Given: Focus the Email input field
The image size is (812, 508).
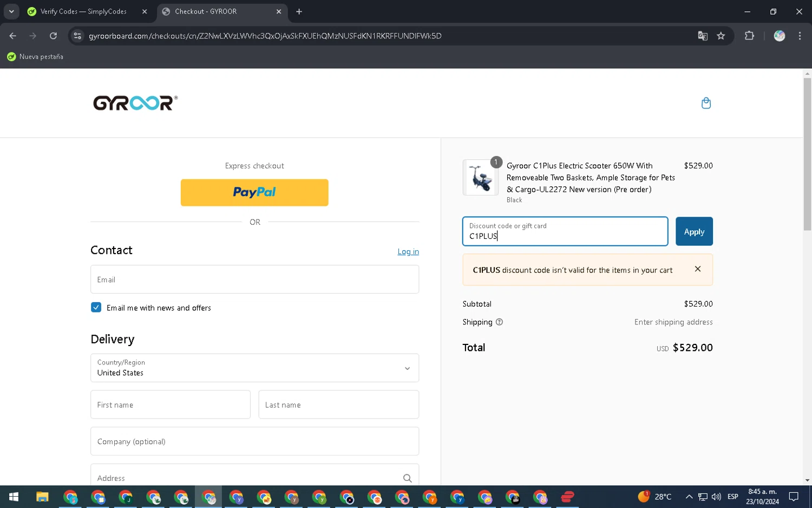Looking at the screenshot, I should [x=254, y=279].
